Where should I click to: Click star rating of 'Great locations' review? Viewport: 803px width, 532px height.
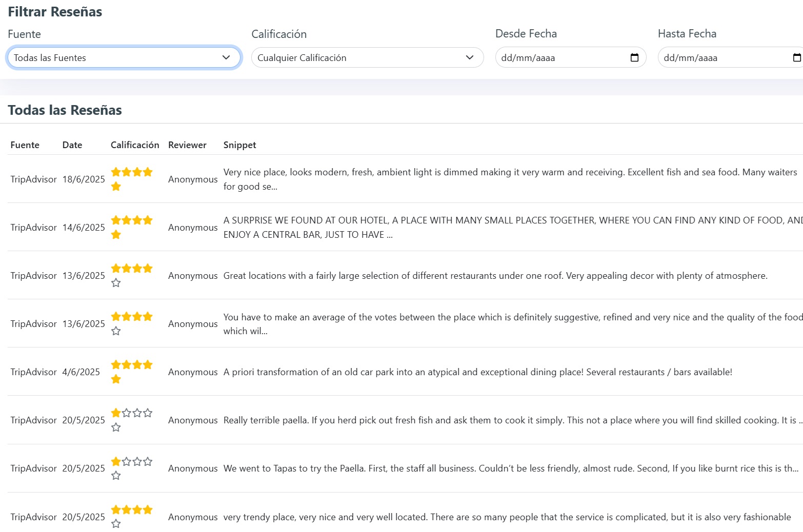pos(132,275)
